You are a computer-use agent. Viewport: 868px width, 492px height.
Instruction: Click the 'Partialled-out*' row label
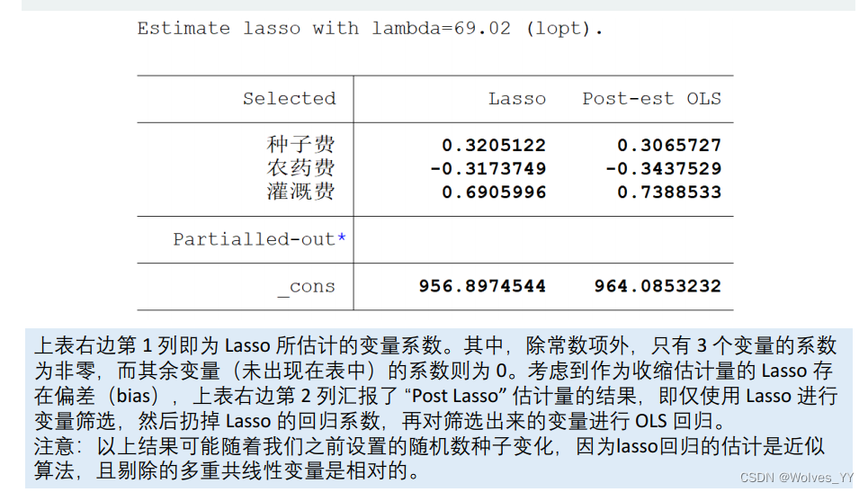click(x=260, y=239)
